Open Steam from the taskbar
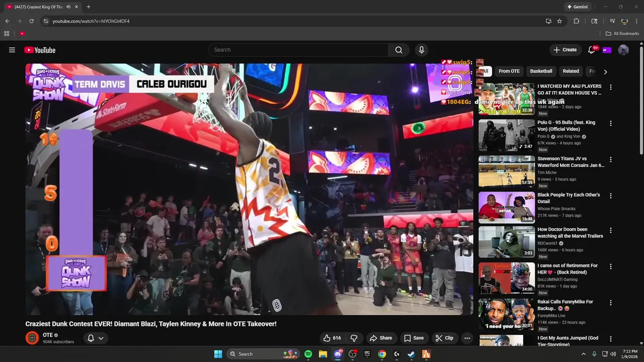Screen dimensions: 644x362 (x=411, y=354)
